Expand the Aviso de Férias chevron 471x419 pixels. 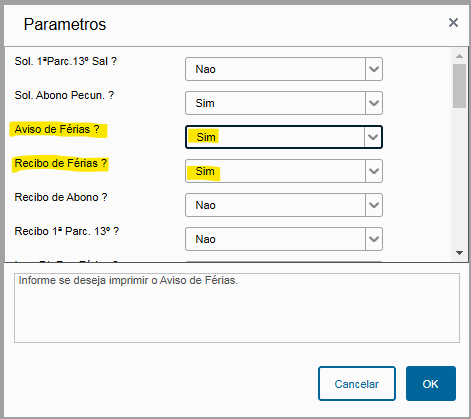coord(373,137)
